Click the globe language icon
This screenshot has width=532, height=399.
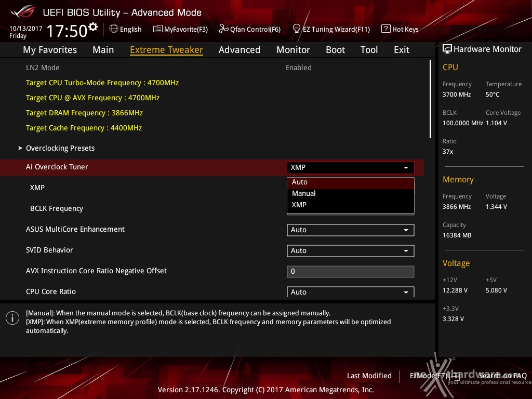[x=114, y=29]
